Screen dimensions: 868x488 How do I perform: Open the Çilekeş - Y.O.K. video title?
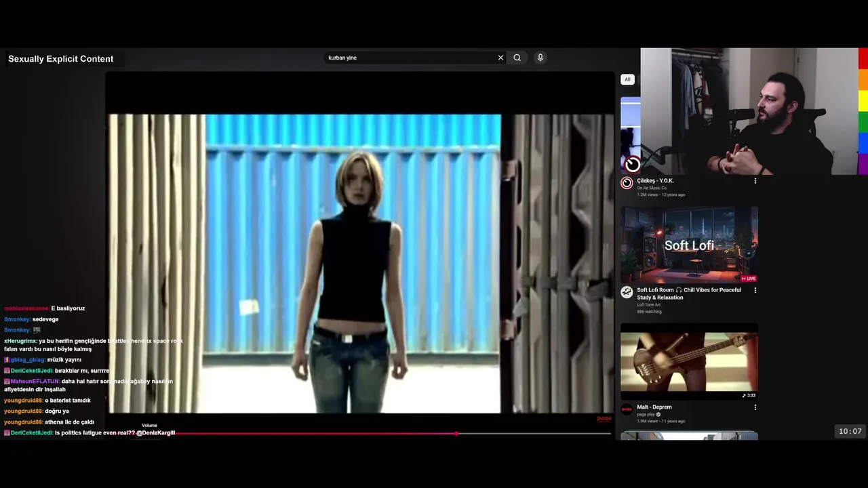[655, 181]
